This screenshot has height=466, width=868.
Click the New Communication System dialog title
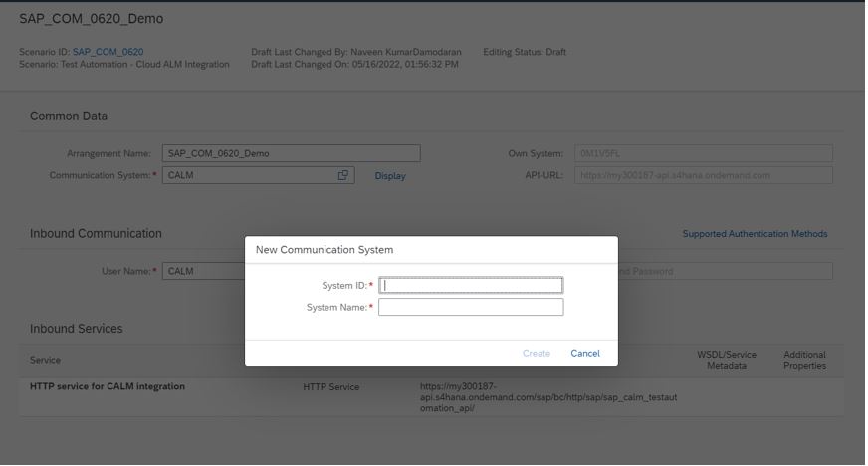coord(325,250)
